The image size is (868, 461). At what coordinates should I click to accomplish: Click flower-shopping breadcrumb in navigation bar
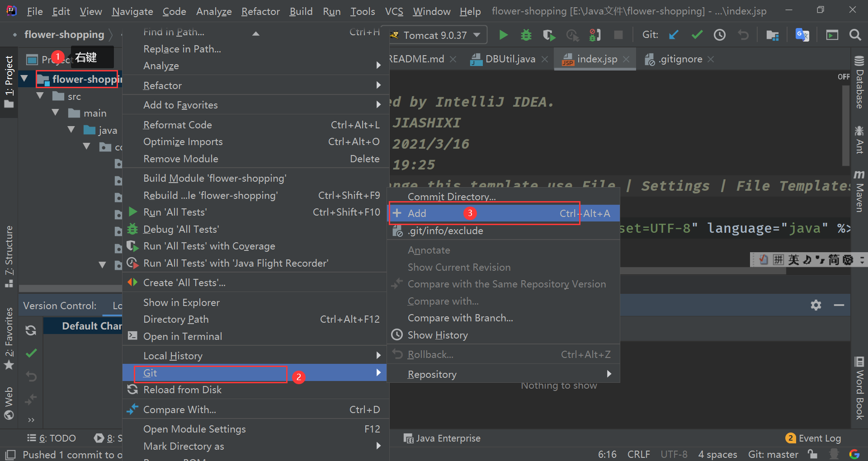pyautogui.click(x=64, y=34)
